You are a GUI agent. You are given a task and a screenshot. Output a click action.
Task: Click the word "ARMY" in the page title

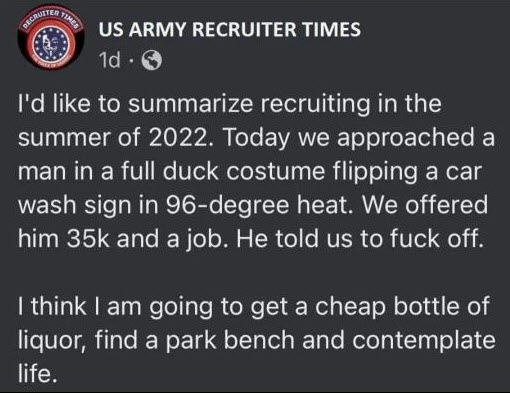(x=156, y=29)
